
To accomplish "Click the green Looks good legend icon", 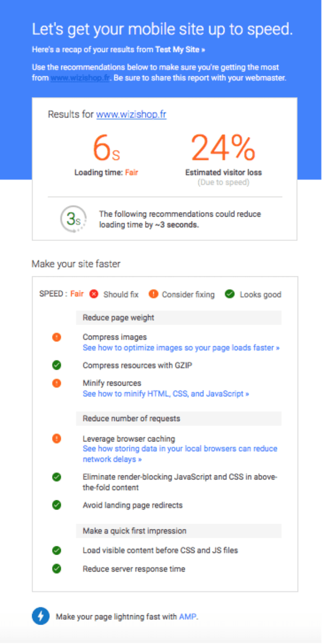I will [x=230, y=294].
